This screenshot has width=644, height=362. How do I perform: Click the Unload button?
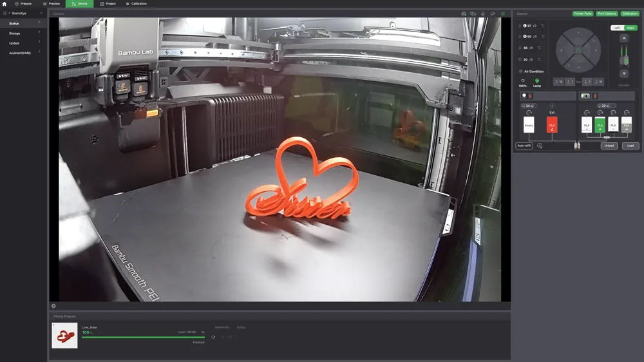tap(609, 146)
